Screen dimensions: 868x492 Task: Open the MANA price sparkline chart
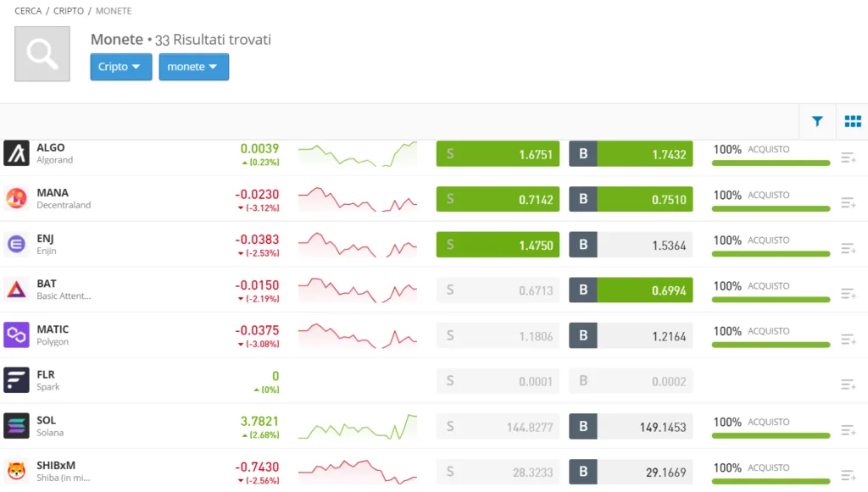(358, 199)
